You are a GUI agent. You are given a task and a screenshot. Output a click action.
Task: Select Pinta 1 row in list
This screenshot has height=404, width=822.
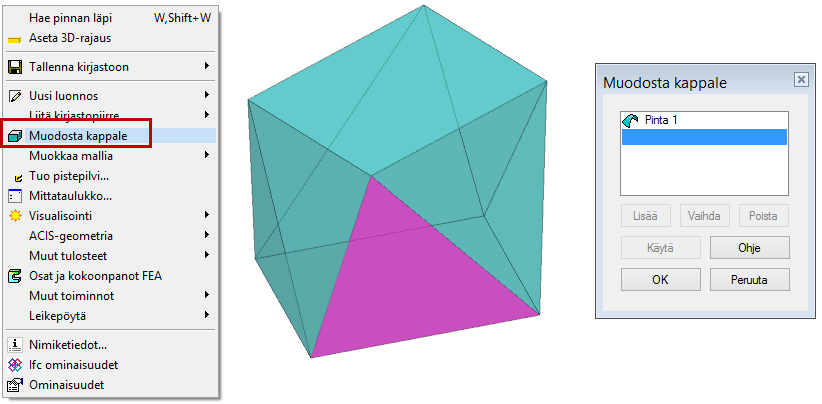pyautogui.click(x=704, y=121)
